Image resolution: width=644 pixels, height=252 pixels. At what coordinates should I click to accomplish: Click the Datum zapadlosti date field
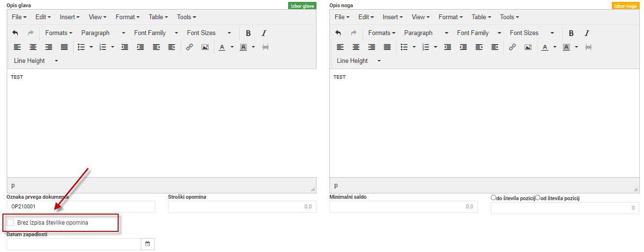coord(74,244)
